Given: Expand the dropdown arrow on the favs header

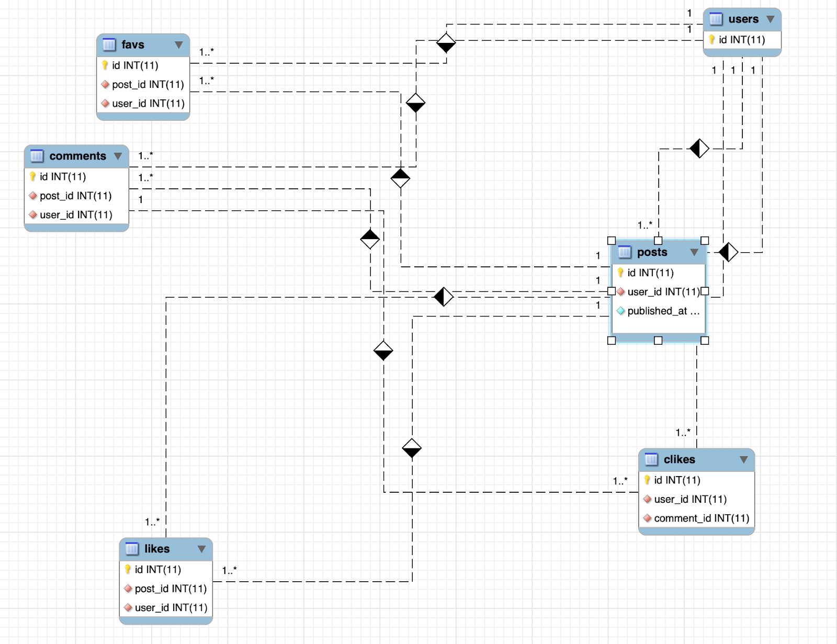Looking at the screenshot, I should coord(178,44).
